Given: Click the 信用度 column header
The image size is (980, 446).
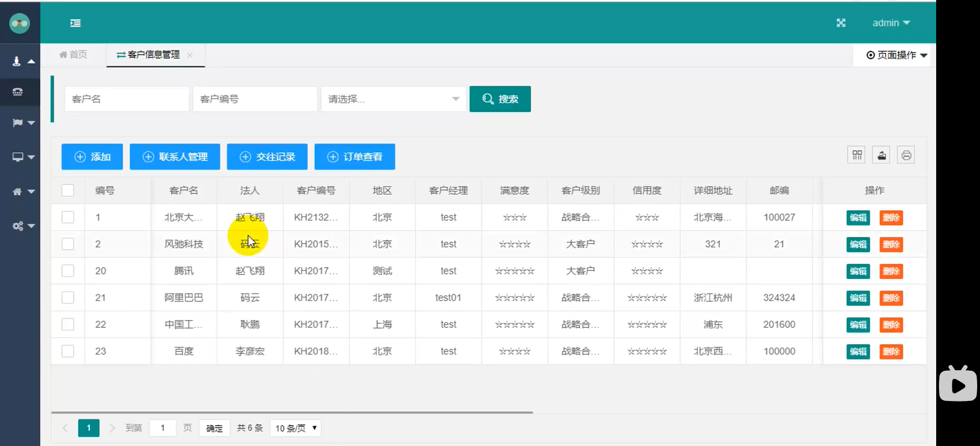Looking at the screenshot, I should (x=647, y=191).
